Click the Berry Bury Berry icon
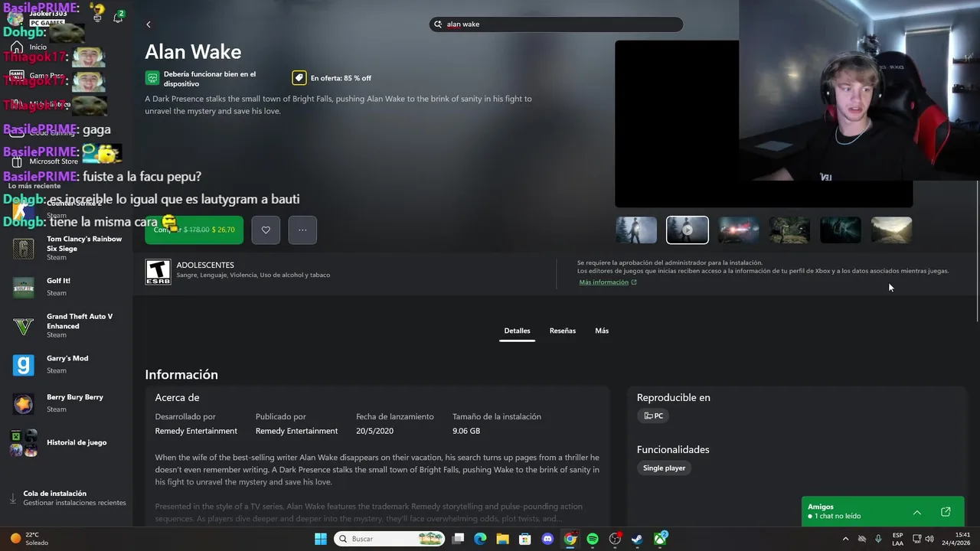This screenshot has height=551, width=980. pos(23,403)
